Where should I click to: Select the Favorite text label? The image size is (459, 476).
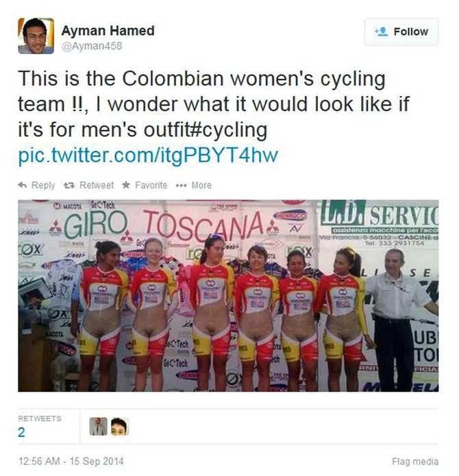point(151,185)
